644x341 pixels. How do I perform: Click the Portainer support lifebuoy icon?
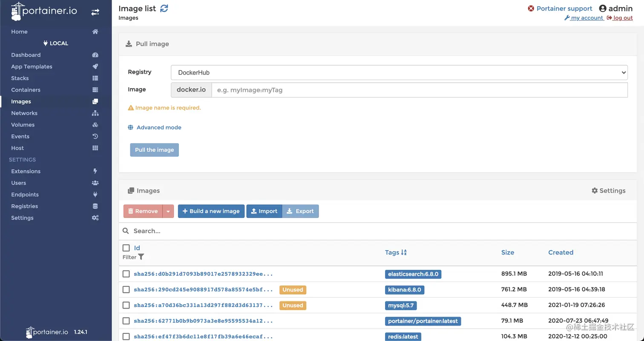[x=531, y=9]
